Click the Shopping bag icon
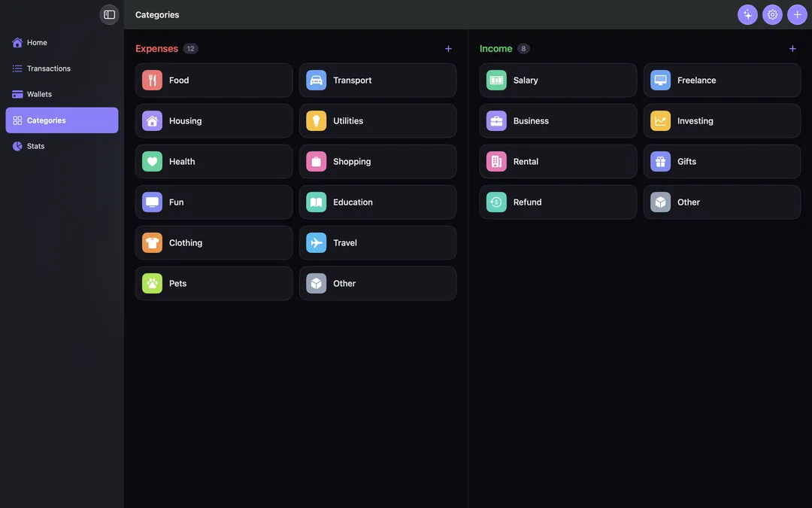 point(316,161)
